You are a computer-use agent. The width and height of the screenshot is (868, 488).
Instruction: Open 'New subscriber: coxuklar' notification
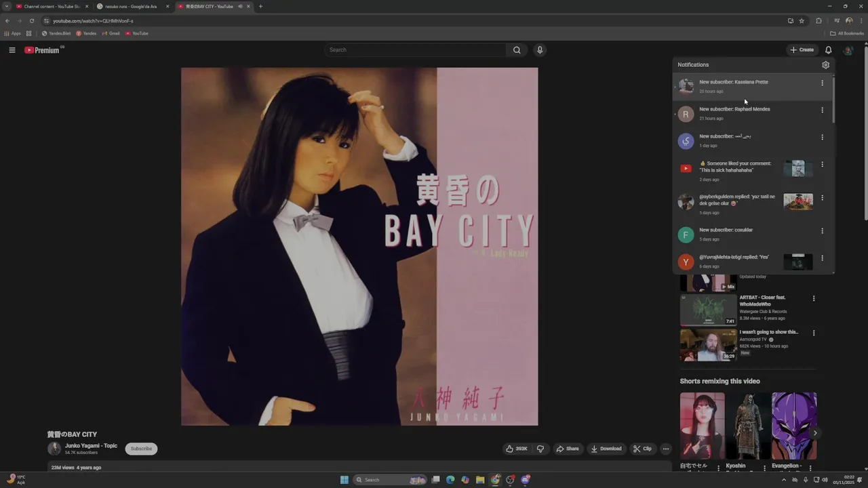753,235
